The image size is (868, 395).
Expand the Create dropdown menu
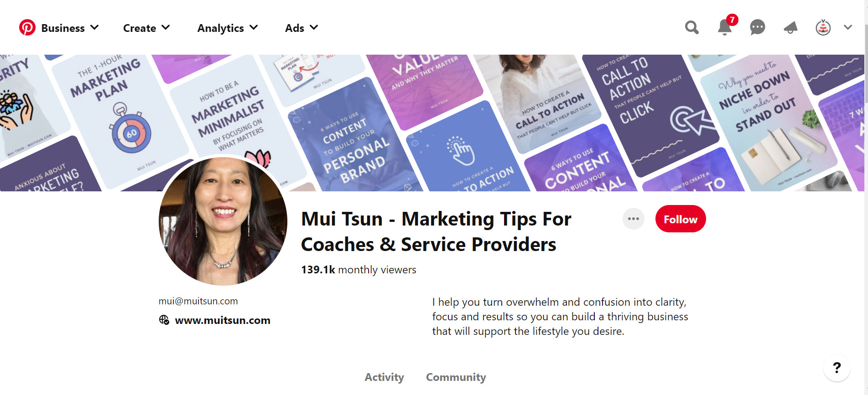(146, 28)
